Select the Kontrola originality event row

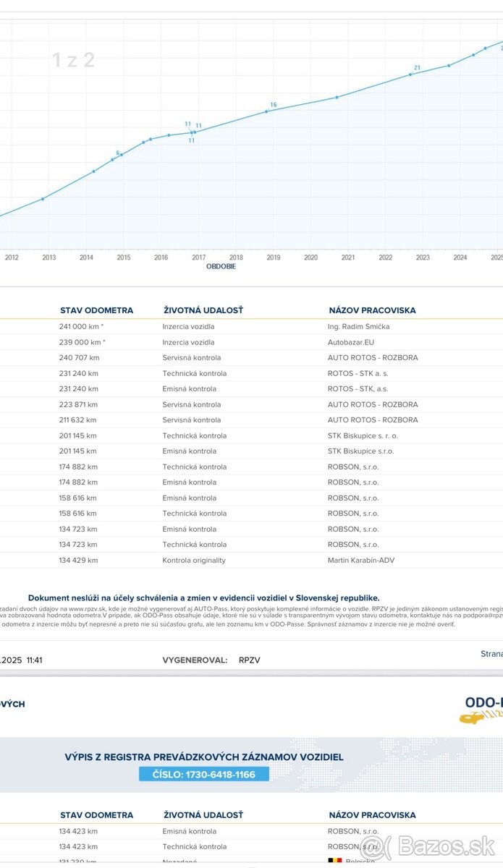(193, 560)
